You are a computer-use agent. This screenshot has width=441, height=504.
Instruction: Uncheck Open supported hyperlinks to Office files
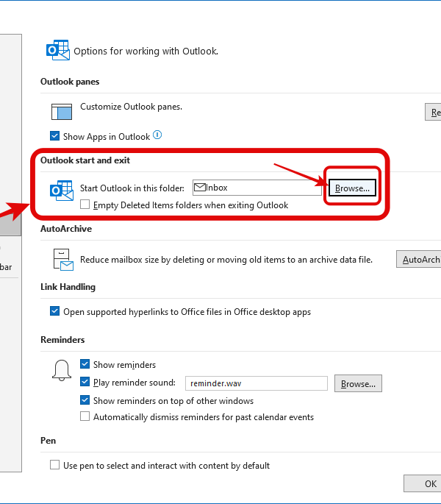point(54,311)
